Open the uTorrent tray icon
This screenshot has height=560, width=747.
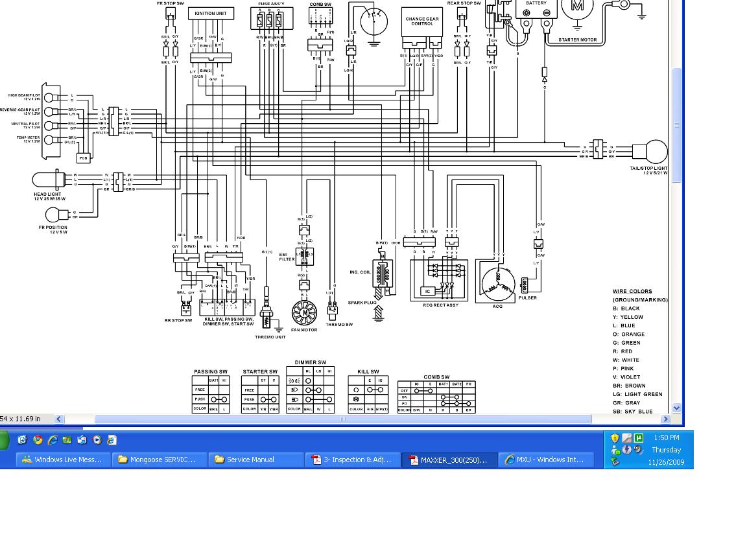[638, 437]
